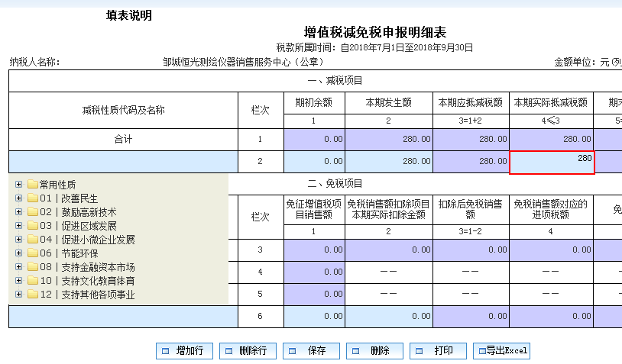Click row 2 减税性质代码及名称 blank field
The height and width of the screenshot is (364, 622).
coord(123,162)
